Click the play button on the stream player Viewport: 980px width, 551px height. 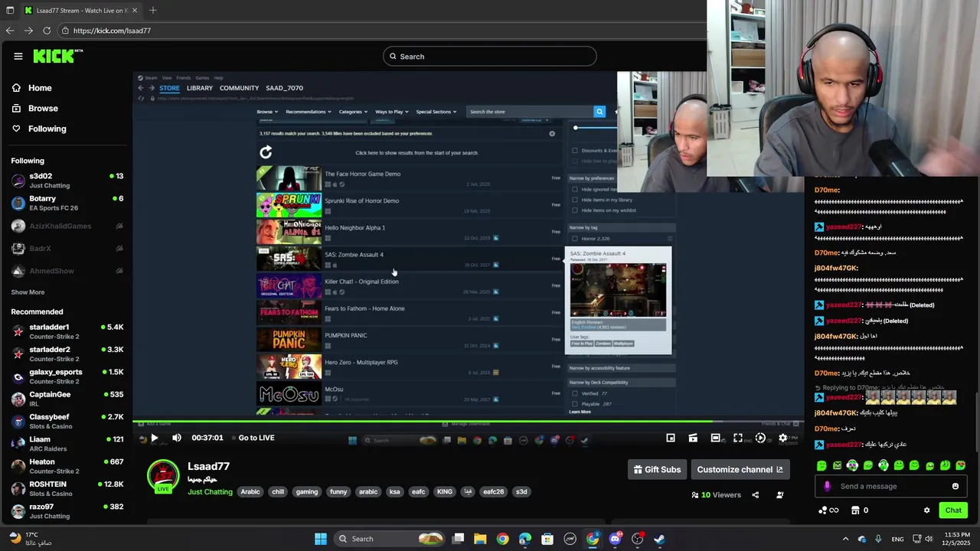point(154,438)
